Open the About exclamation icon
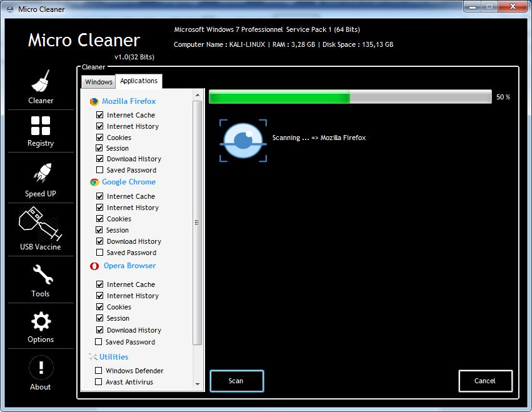Viewport: 532px width, 412px height. coord(41,367)
